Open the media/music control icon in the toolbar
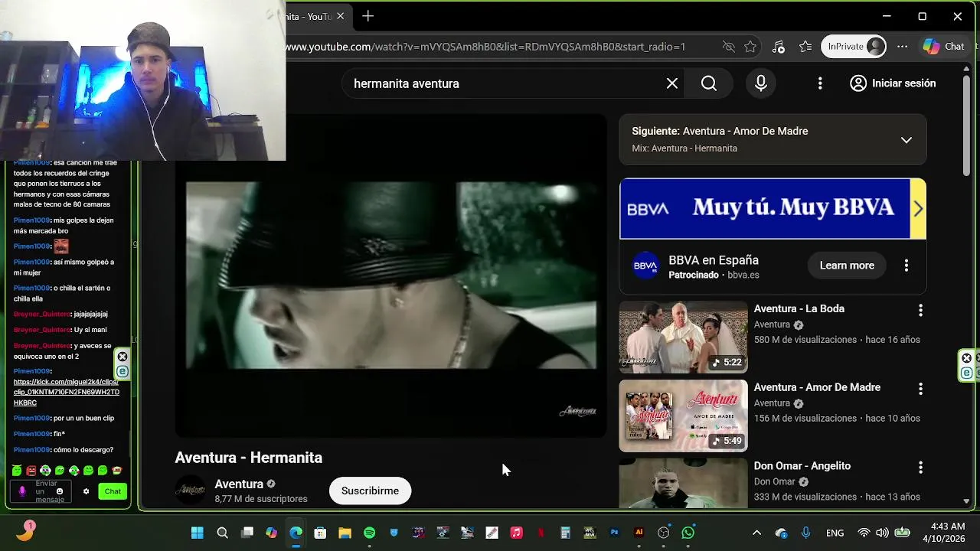 pyautogui.click(x=779, y=47)
